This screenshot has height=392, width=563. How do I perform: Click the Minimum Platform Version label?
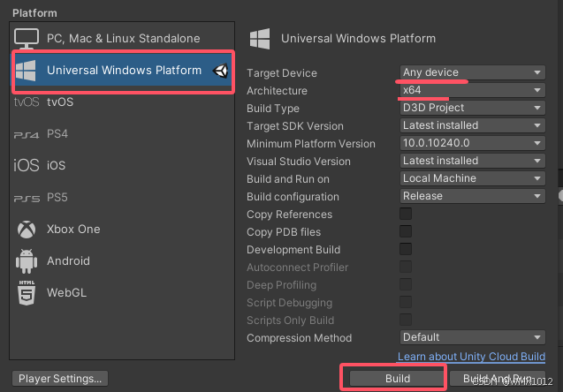[x=311, y=144]
